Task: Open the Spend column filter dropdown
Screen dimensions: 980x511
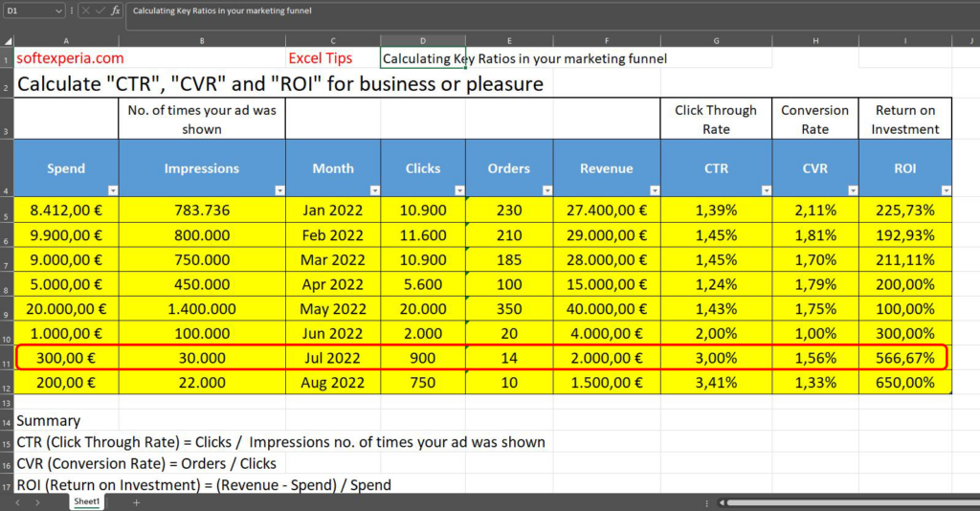Action: tap(112, 190)
